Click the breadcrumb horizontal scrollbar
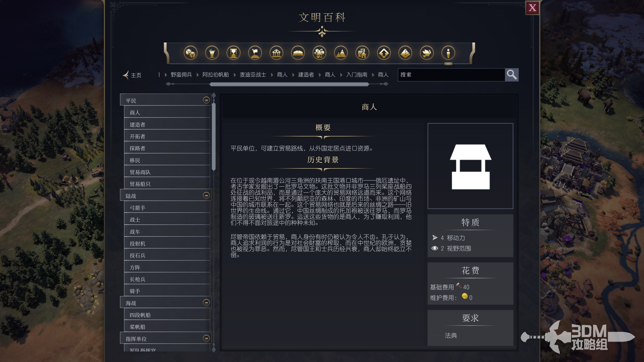 click(x=289, y=84)
